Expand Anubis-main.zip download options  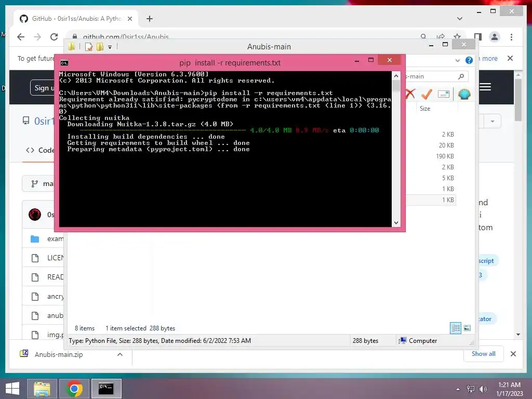tap(120, 354)
